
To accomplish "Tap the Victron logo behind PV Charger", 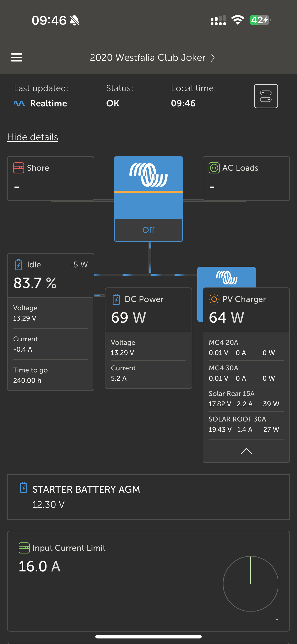I will click(x=227, y=278).
